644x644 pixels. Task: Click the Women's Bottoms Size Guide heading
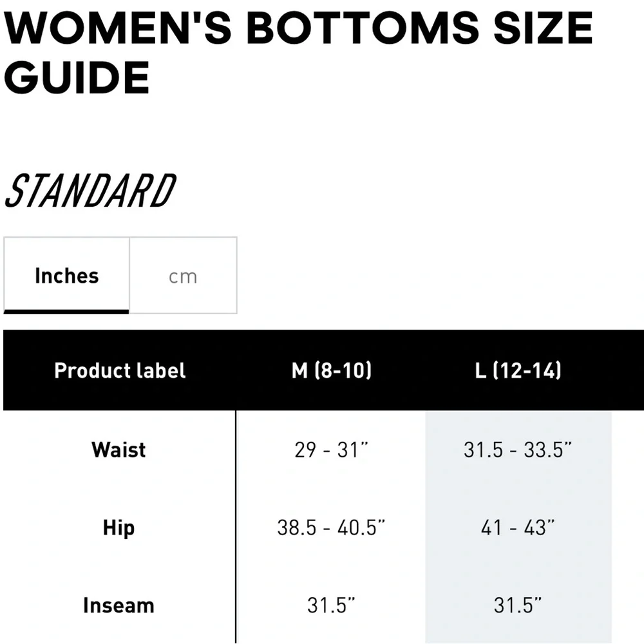(x=298, y=53)
